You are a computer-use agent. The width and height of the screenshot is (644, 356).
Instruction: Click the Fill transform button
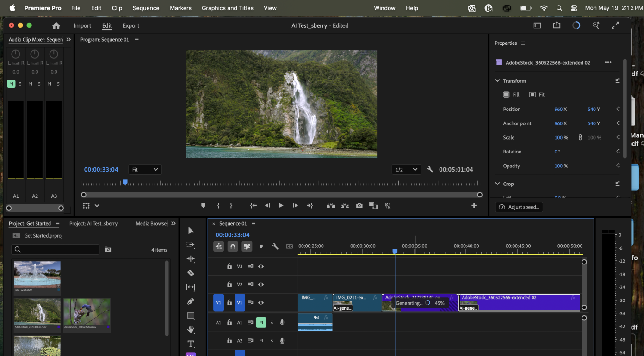point(511,95)
